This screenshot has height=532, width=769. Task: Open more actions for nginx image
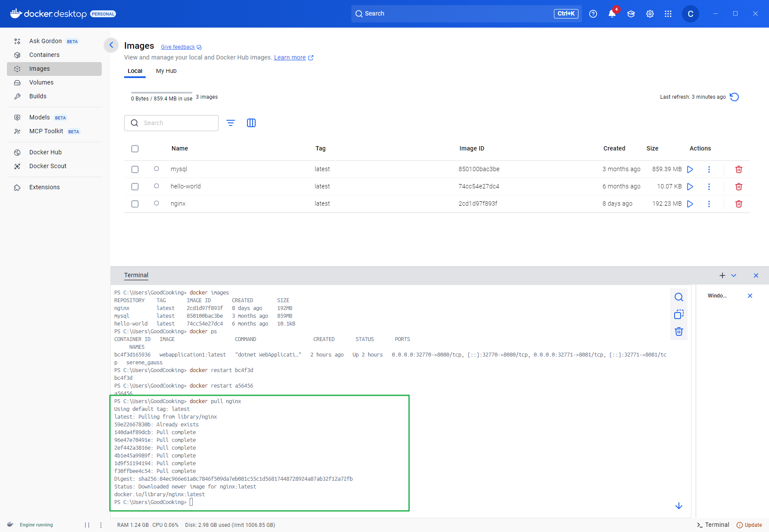(x=709, y=204)
